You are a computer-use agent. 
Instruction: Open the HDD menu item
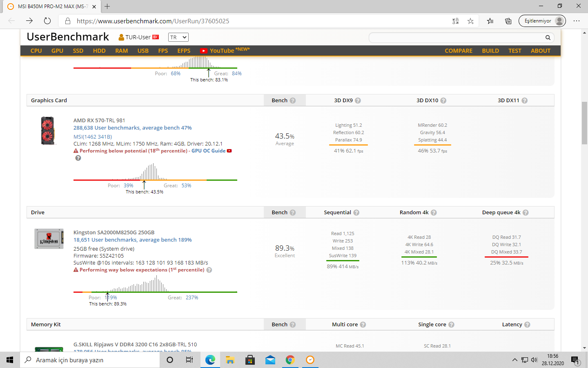(x=99, y=51)
